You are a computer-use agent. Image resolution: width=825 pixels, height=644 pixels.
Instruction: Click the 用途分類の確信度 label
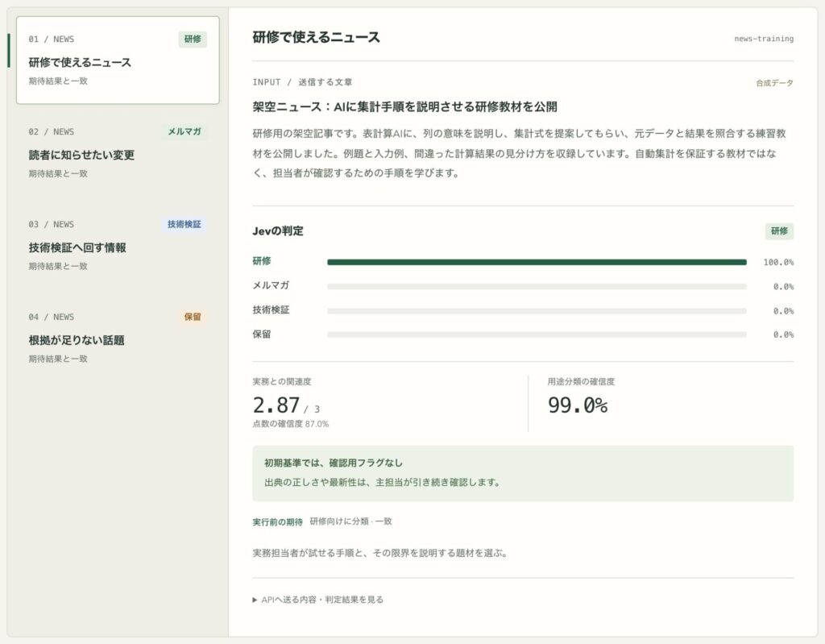pyautogui.click(x=581, y=382)
